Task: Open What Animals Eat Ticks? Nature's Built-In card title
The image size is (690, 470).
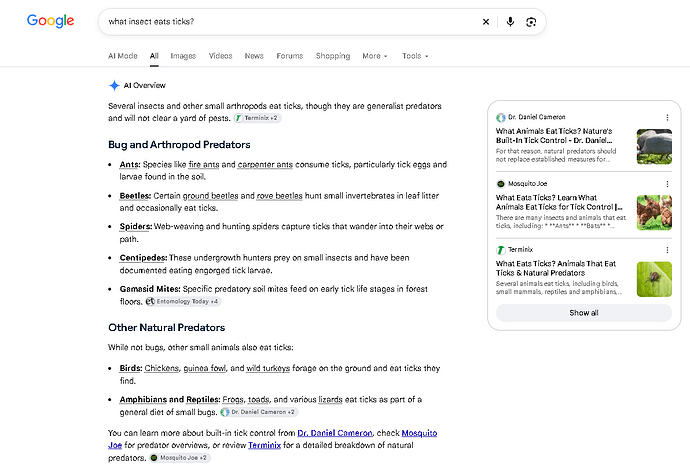Action: click(554, 136)
